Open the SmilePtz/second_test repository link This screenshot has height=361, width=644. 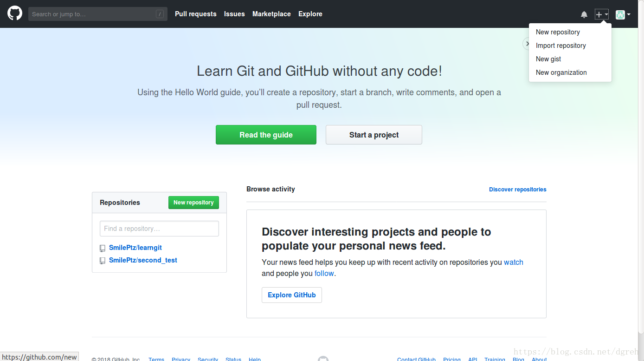143,260
